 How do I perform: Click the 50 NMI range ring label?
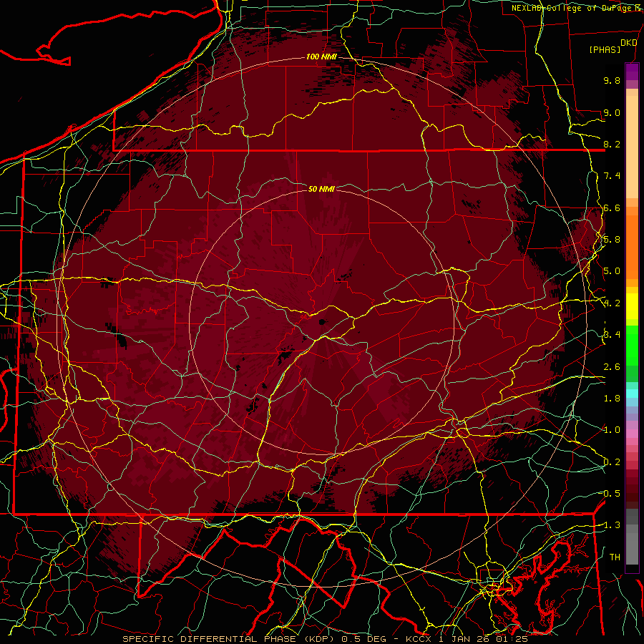coord(321,189)
